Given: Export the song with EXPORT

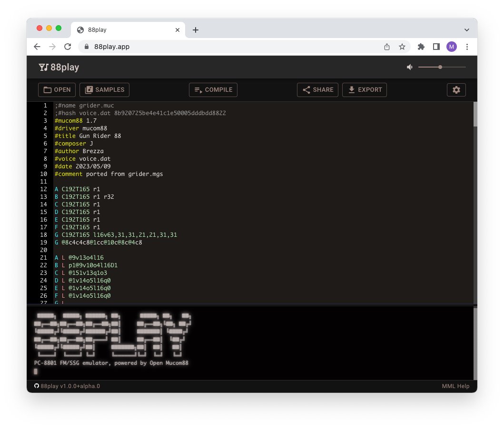Looking at the screenshot, I should 365,90.
